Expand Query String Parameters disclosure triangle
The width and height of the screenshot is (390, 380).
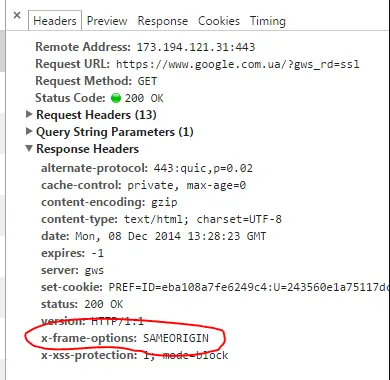click(29, 131)
